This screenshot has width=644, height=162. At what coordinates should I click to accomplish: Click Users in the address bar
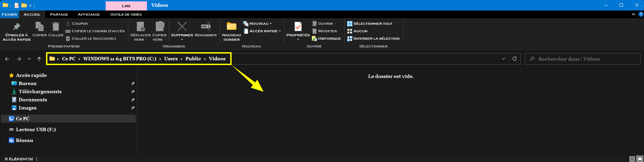point(171,59)
